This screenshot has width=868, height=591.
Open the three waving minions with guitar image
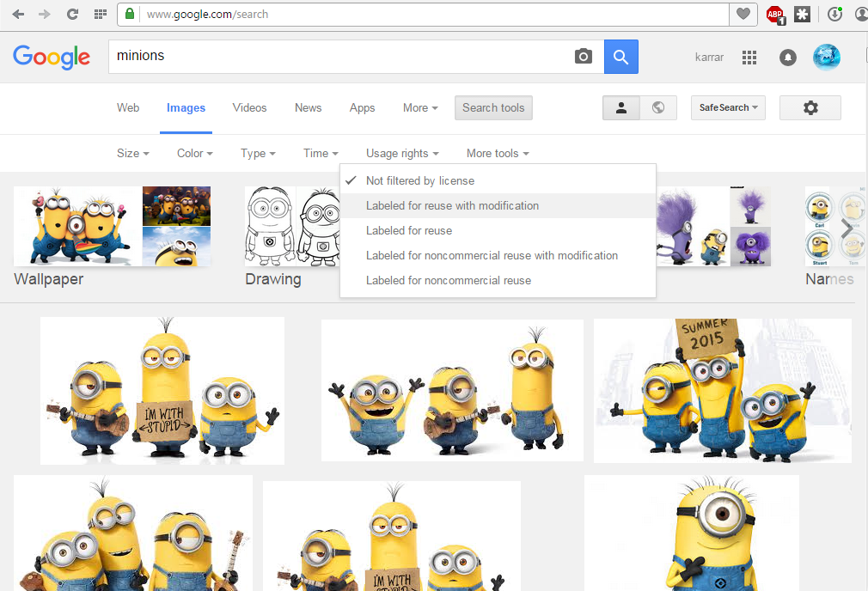pyautogui.click(x=452, y=391)
